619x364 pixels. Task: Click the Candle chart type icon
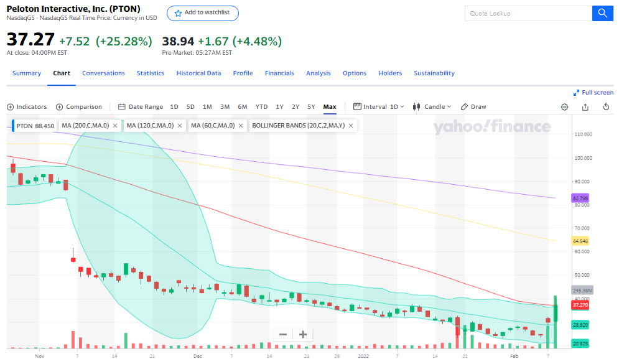pyautogui.click(x=416, y=106)
